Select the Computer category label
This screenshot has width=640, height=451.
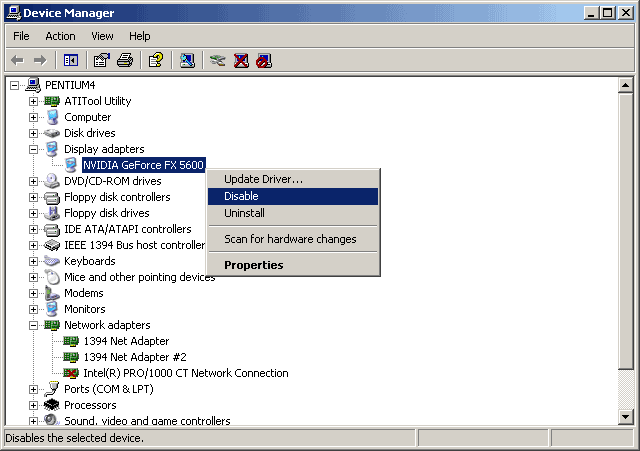pos(87,117)
